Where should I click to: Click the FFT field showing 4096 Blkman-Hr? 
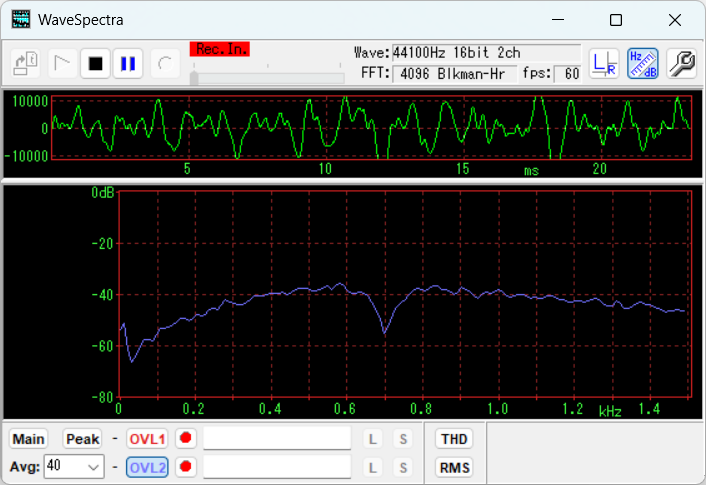click(454, 74)
